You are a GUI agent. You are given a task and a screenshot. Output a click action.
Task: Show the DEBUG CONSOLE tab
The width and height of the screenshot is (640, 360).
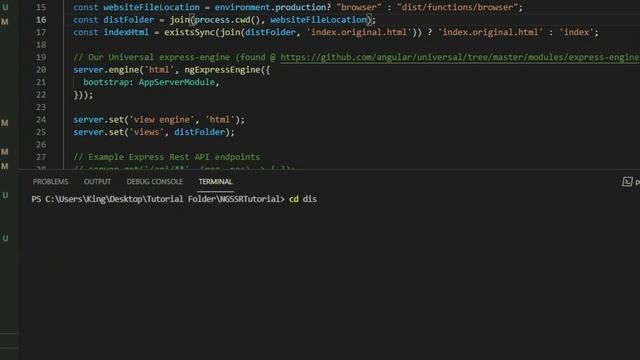click(x=155, y=182)
